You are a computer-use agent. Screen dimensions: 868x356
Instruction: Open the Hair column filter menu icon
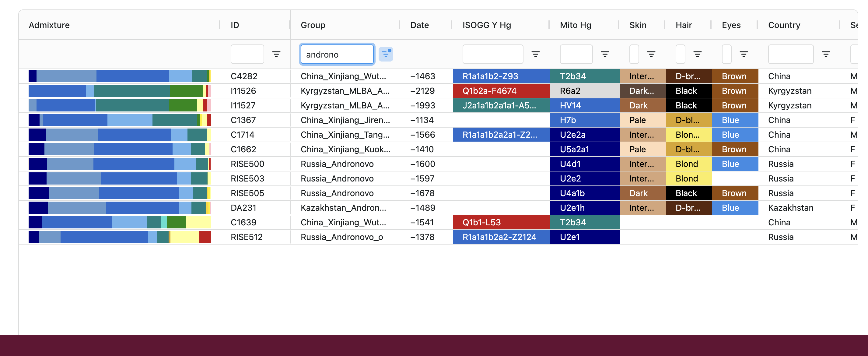click(697, 54)
